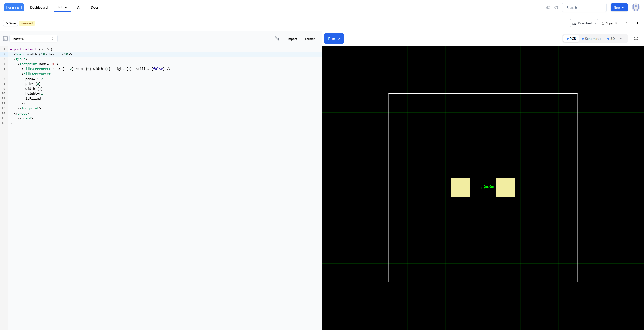The width and height of the screenshot is (644, 330).
Task: Open the New dropdown button
Action: point(619,7)
